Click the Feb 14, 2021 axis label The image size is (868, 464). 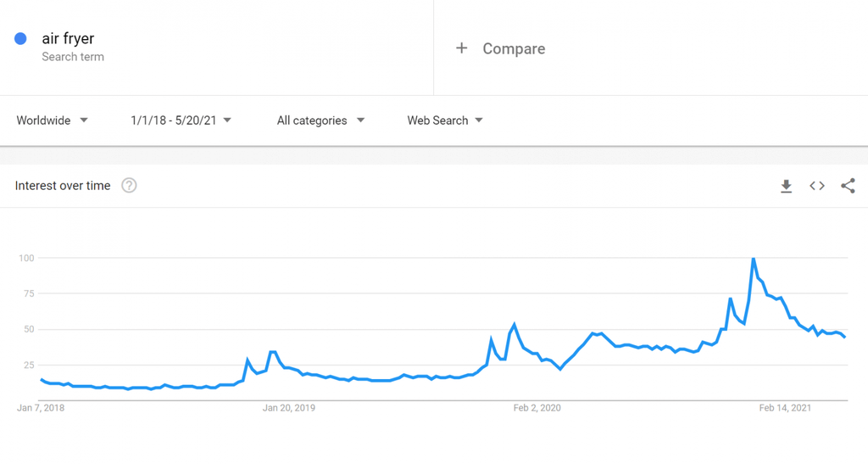[x=785, y=408]
